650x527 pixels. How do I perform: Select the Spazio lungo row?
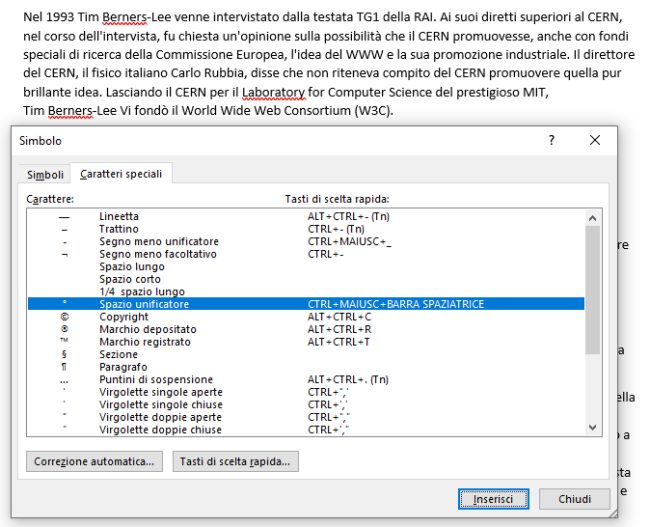click(306, 267)
